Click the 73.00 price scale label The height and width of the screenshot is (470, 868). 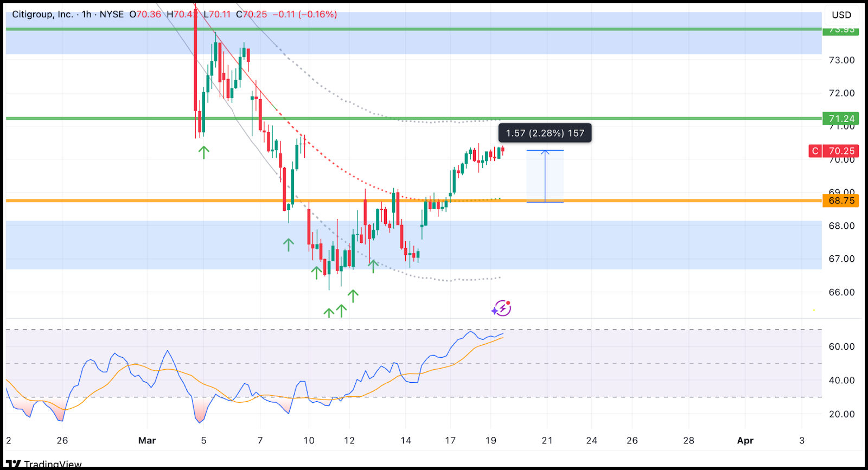841,60
